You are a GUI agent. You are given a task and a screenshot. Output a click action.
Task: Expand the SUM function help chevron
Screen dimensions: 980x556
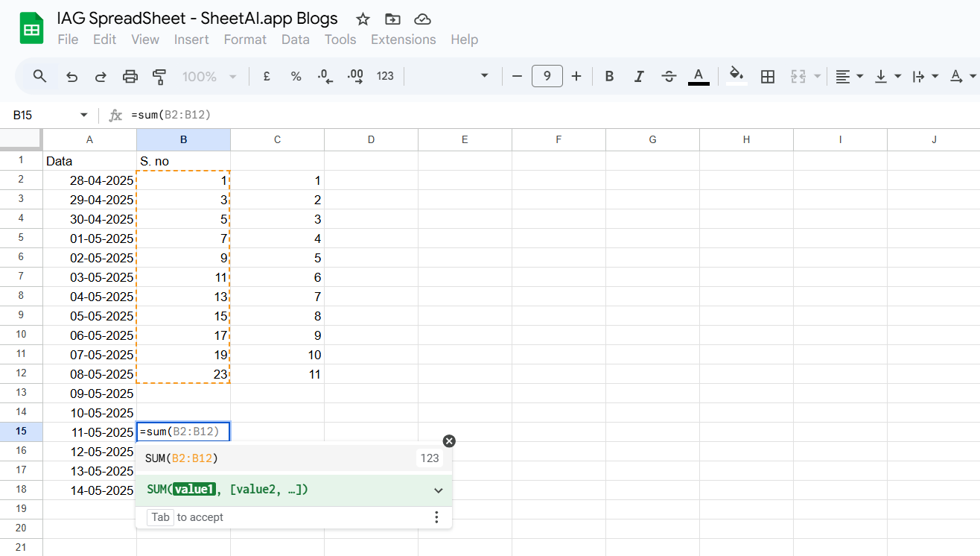[x=439, y=490]
